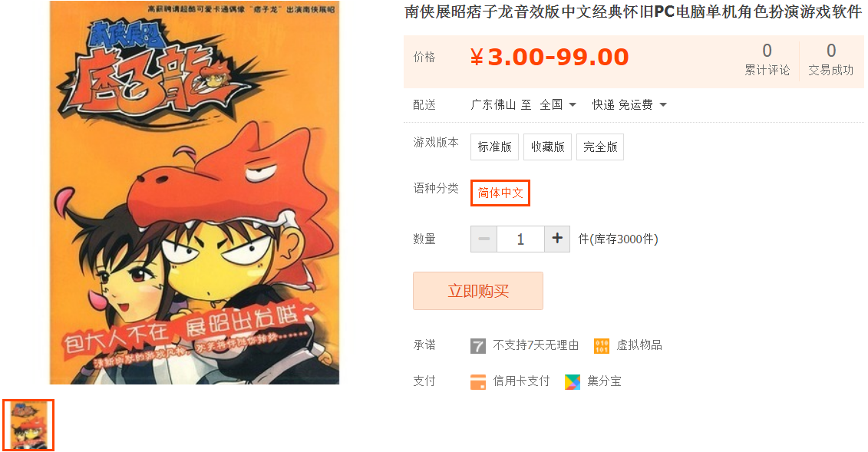Select the 完全版 game version option
Viewport: 868px width, 452px height.
pos(600,147)
